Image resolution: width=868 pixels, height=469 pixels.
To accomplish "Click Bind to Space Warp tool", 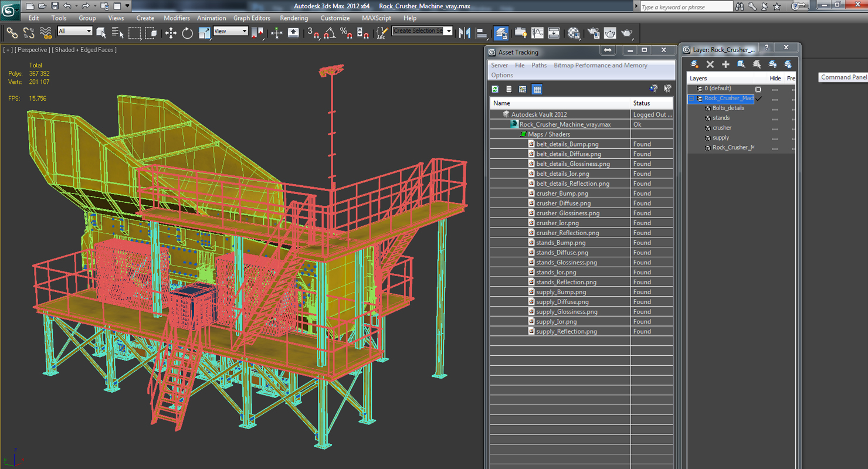I will coord(45,33).
